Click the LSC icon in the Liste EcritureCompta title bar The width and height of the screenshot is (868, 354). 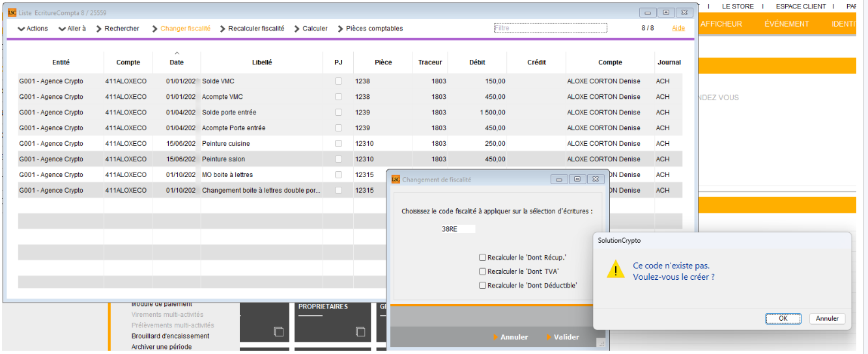(12, 12)
